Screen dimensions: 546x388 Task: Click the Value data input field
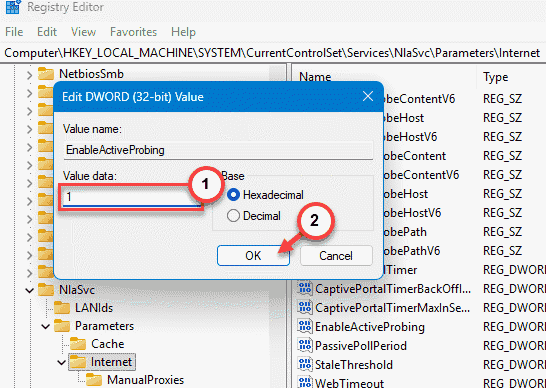pos(131,197)
